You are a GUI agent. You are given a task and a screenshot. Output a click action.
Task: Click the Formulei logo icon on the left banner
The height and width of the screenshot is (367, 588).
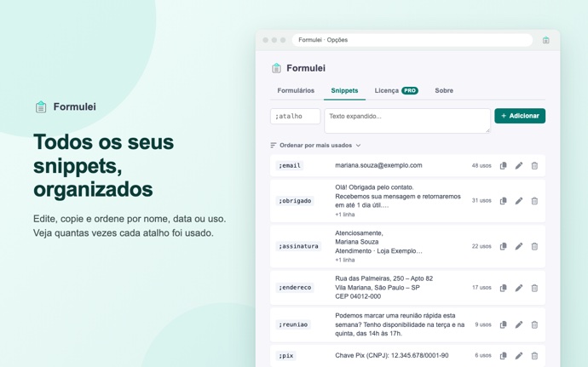click(x=41, y=106)
